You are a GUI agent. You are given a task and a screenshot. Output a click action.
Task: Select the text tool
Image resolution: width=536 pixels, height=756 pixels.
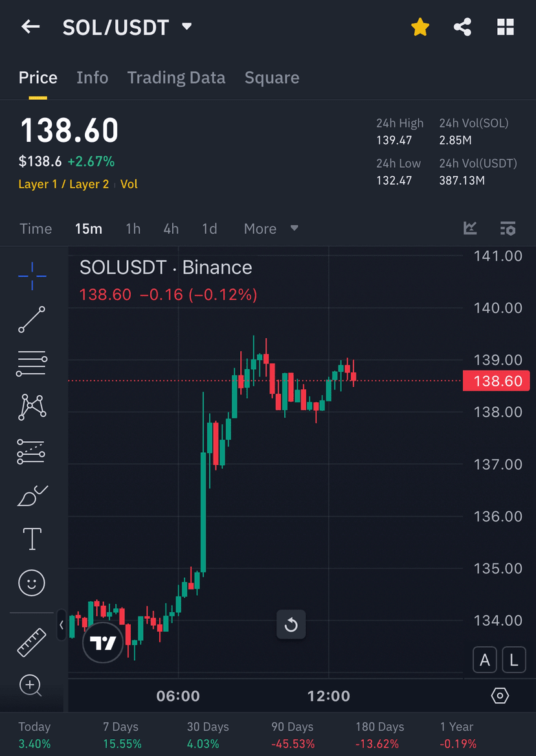point(32,538)
